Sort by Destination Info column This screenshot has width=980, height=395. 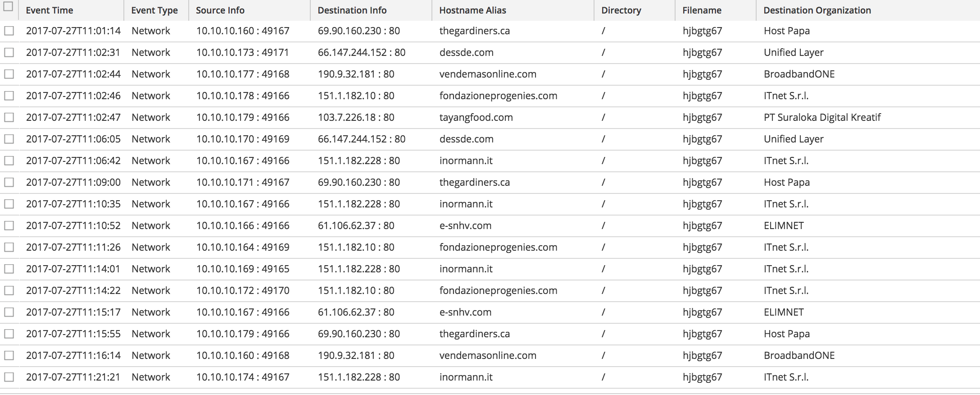[x=352, y=10]
